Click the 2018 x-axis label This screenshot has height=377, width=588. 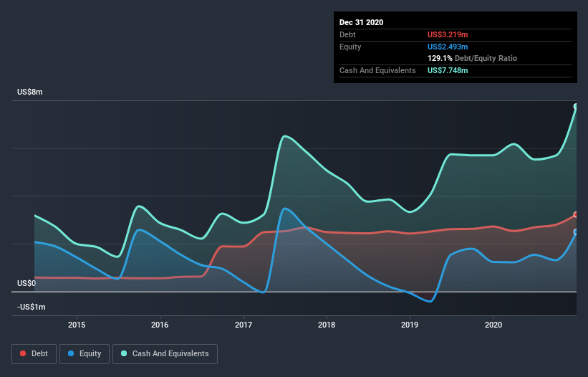(x=327, y=325)
